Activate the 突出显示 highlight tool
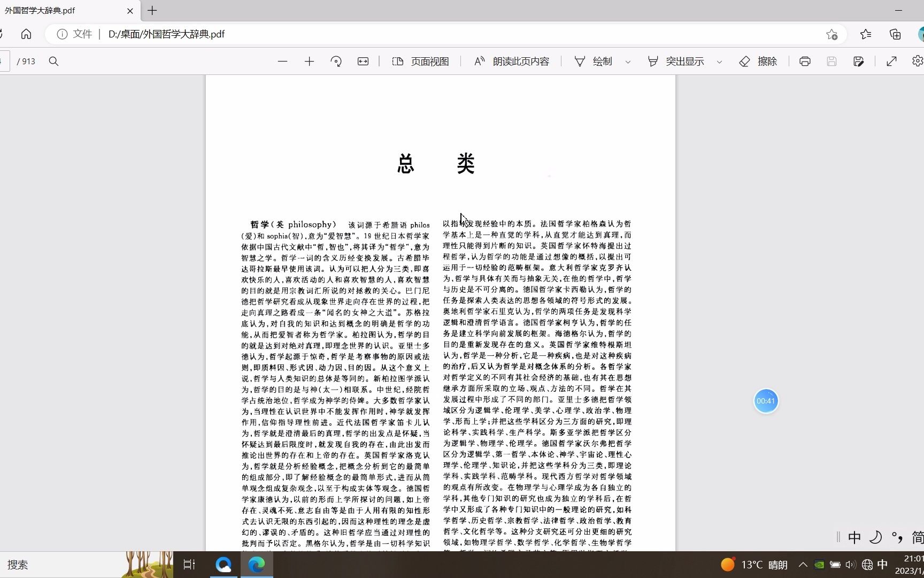The width and height of the screenshot is (924, 578). click(x=676, y=62)
